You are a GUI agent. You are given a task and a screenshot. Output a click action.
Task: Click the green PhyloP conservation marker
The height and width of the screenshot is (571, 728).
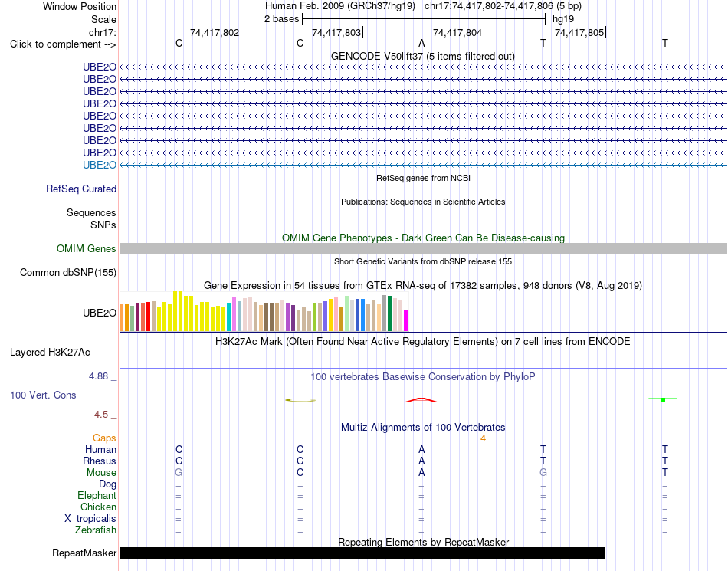click(x=663, y=399)
